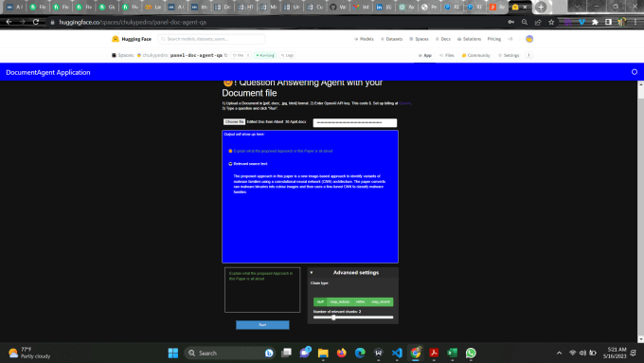Open the Docs menu item

[443, 39]
